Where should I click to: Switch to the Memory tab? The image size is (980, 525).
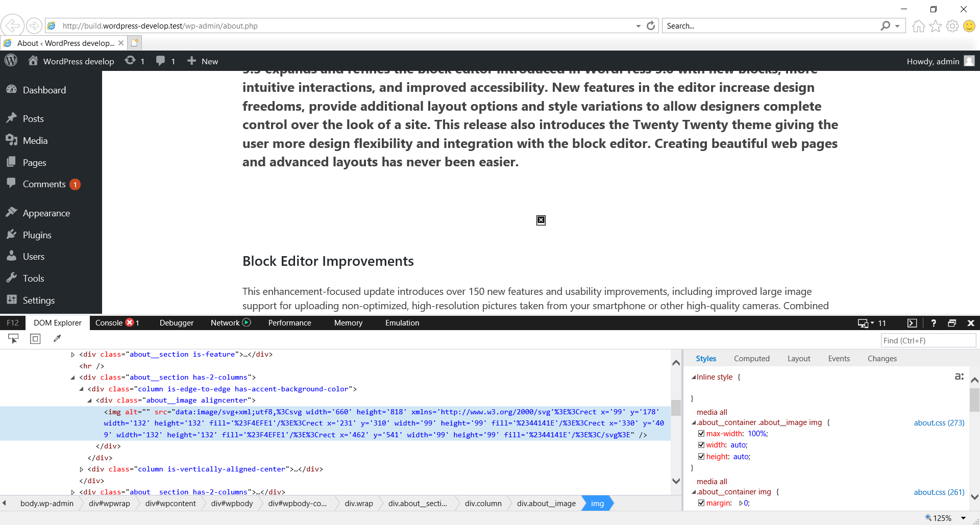pos(348,323)
